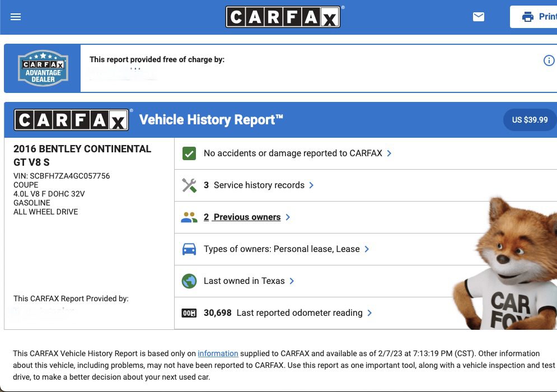The width and height of the screenshot is (557, 392).
Task: Click 'This CARFAX Report Provided by:' text
Action: point(71,298)
